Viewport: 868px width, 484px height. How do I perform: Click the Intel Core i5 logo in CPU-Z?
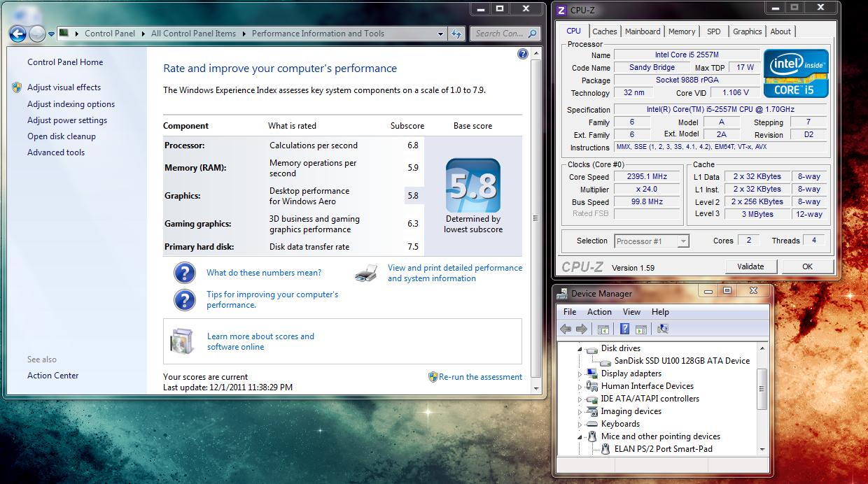tap(796, 73)
